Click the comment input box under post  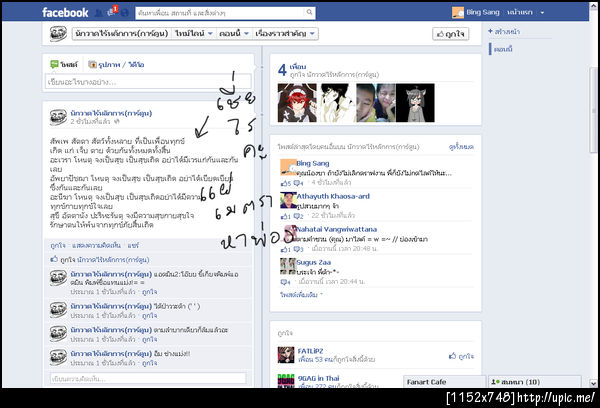148,379
